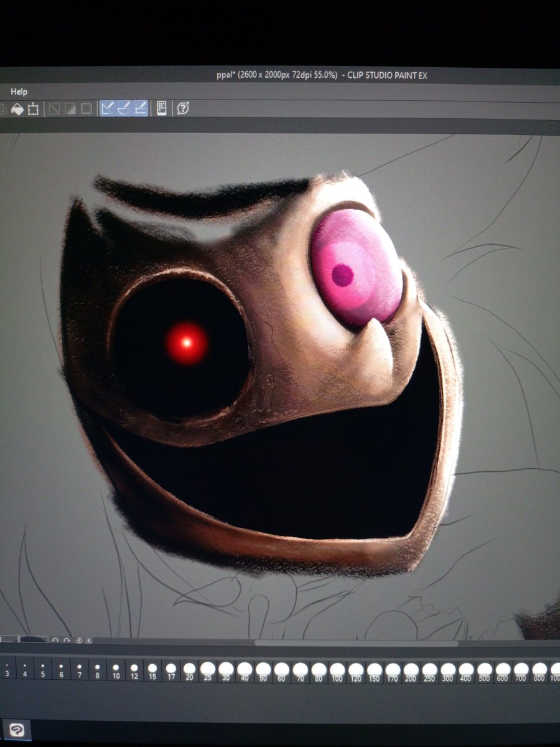Toggle Snap to Grid
Image resolution: width=560 pixels, height=747 pixels.
click(141, 108)
